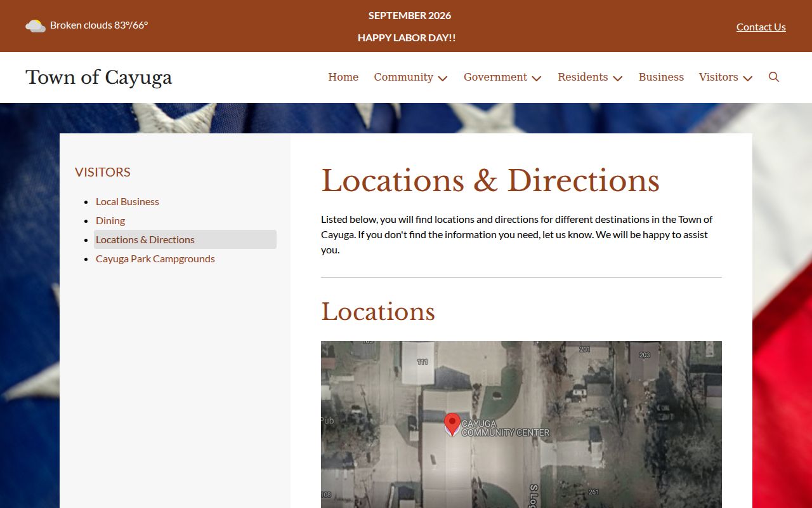
Task: Expand the Community menu chevron
Action: (443, 78)
